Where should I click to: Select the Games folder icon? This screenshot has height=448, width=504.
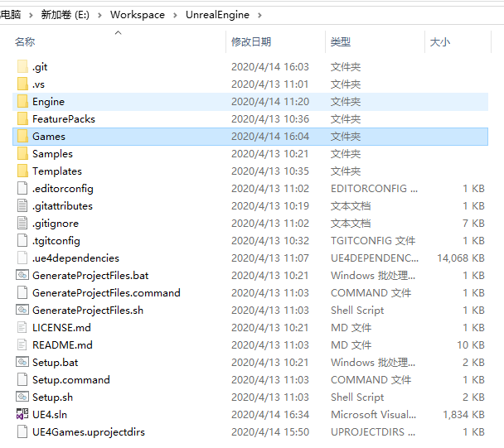click(x=22, y=136)
